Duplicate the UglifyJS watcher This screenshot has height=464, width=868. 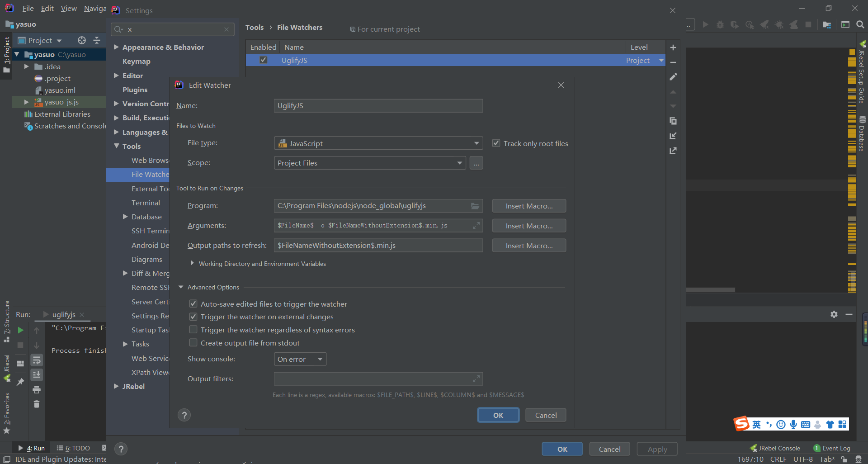673,121
